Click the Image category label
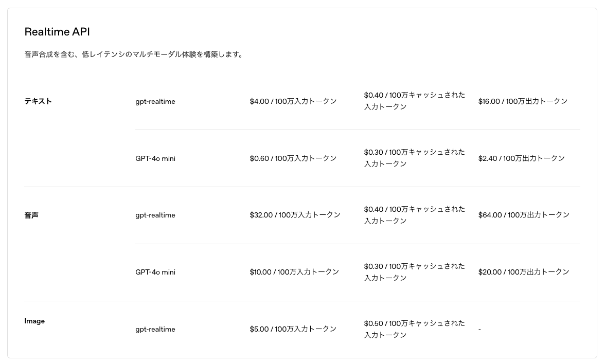Image resolution: width=605 pixels, height=364 pixels. pos(34,321)
